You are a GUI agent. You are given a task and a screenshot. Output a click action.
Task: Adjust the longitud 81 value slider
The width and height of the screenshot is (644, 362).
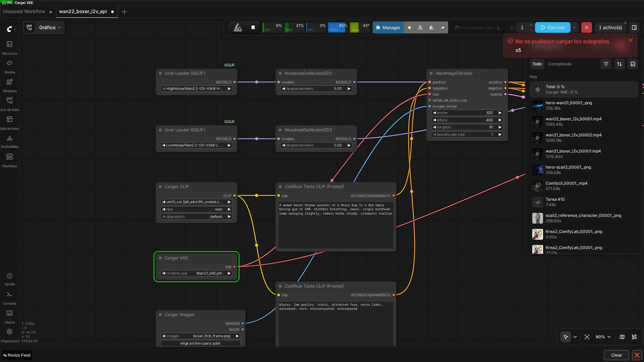[x=467, y=127]
